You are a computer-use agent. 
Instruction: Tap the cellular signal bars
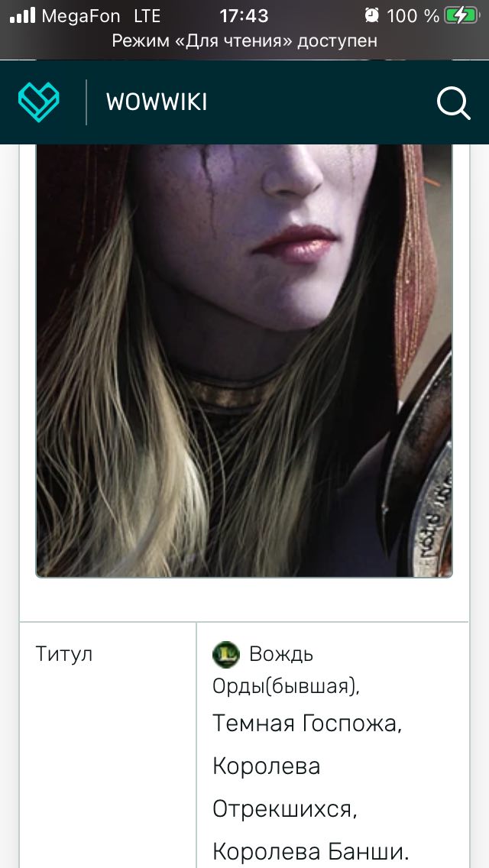(x=23, y=15)
